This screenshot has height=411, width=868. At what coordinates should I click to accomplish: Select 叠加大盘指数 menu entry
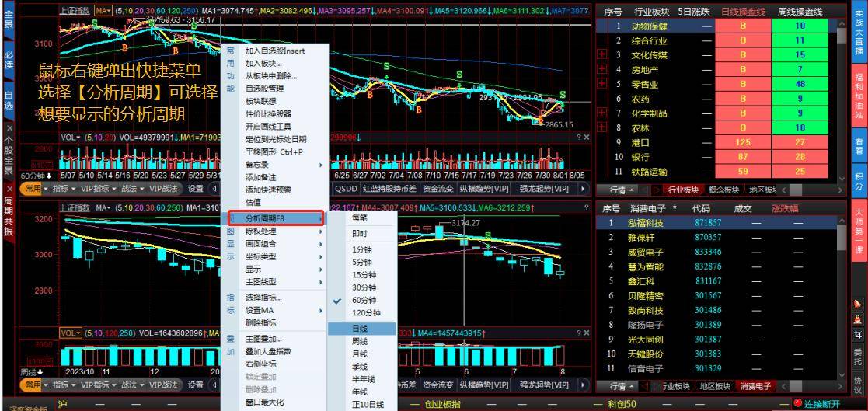(269, 351)
